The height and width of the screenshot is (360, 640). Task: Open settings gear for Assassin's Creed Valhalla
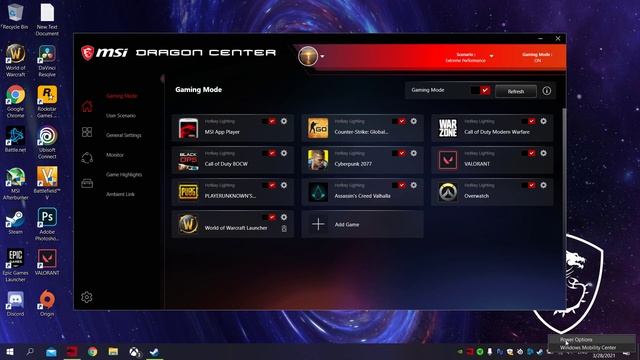413,185
